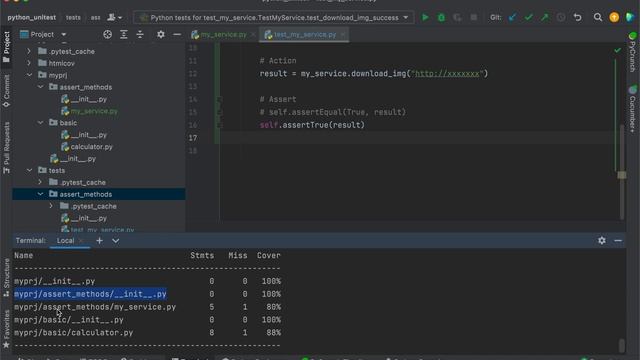This screenshot has width=640, height=360.
Task: Commit changes with Git checkmark
Action: coord(529,18)
